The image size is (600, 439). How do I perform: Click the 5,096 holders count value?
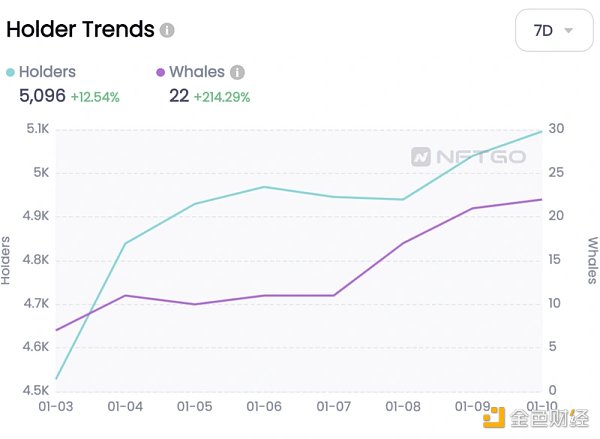click(42, 97)
